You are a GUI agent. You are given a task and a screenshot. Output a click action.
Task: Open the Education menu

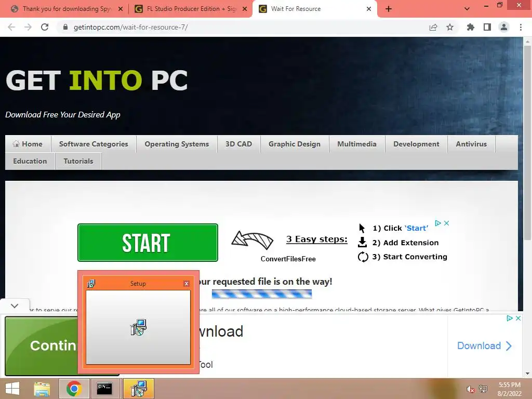pyautogui.click(x=30, y=161)
